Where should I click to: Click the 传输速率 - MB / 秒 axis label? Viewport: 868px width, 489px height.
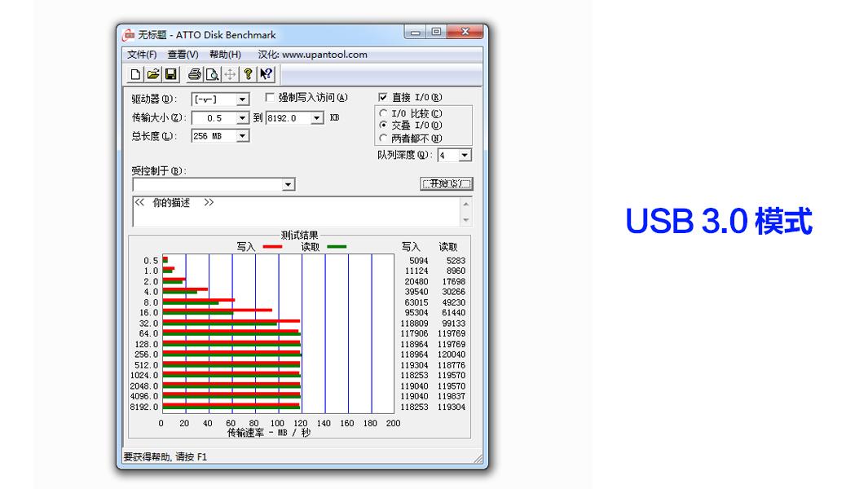[x=269, y=433]
